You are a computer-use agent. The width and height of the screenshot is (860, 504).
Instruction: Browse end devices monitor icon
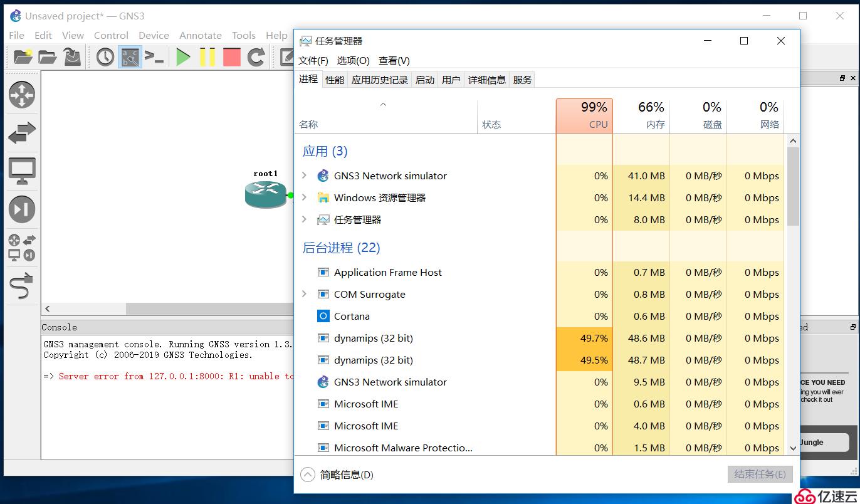22,171
